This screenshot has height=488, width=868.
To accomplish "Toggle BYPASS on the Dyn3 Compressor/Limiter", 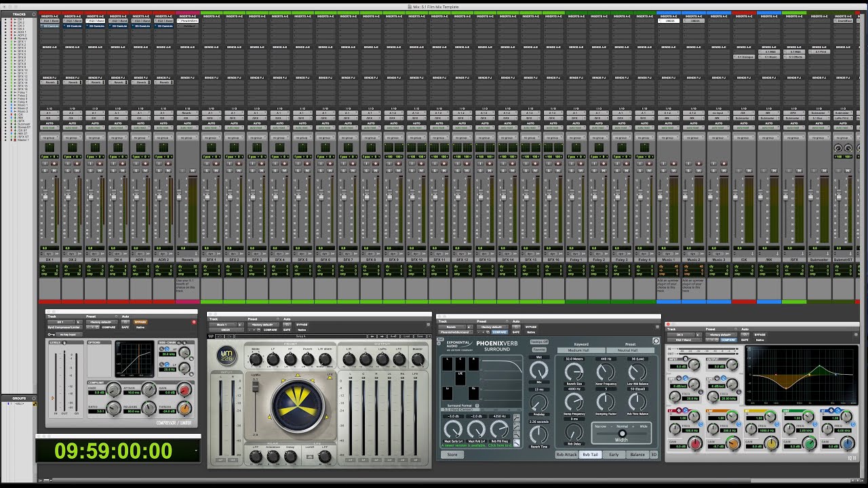I will tap(141, 322).
